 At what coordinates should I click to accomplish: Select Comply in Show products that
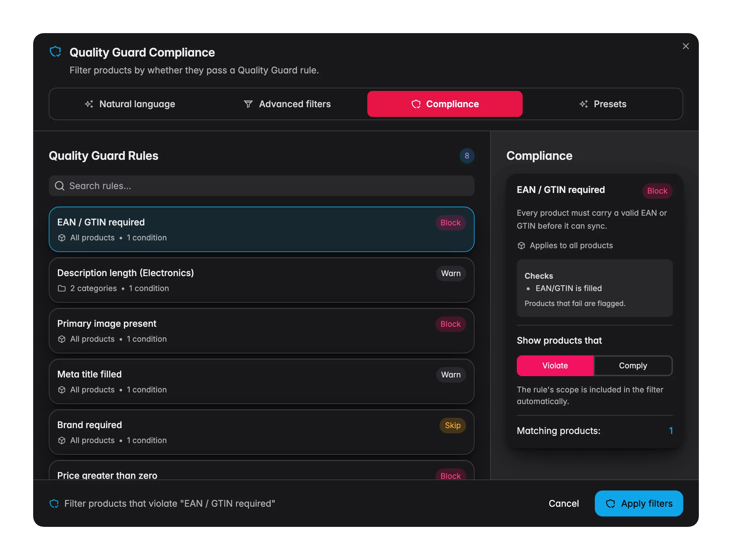pyautogui.click(x=633, y=366)
